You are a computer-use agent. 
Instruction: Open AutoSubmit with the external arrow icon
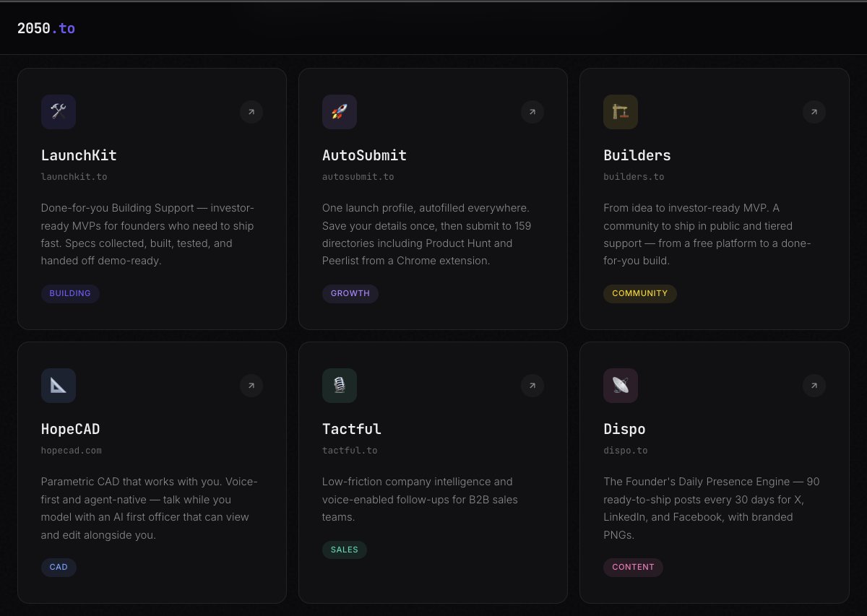click(532, 112)
